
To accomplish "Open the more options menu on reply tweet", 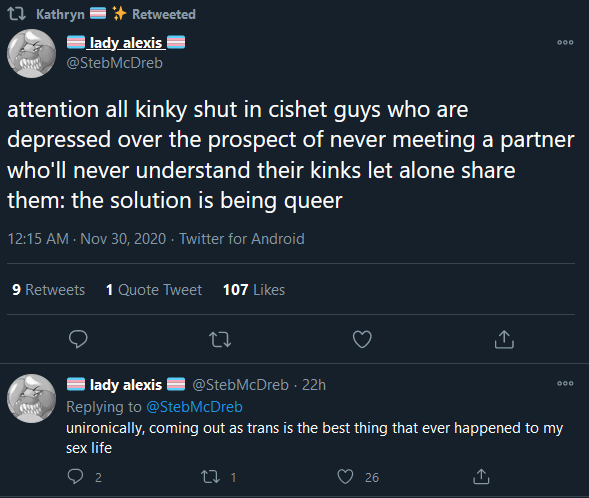I will coord(565,383).
